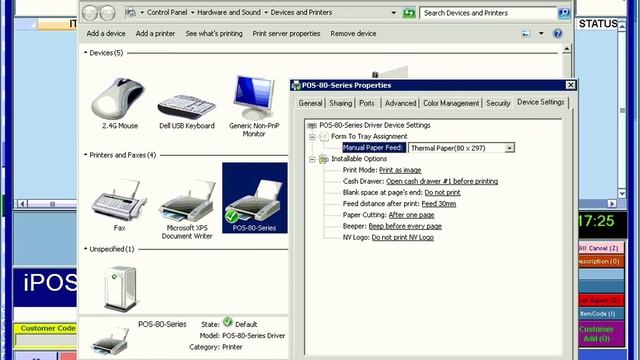Click the Bill Cancel (Z) button in iPOS
640x360 pixels.
pos(601,248)
